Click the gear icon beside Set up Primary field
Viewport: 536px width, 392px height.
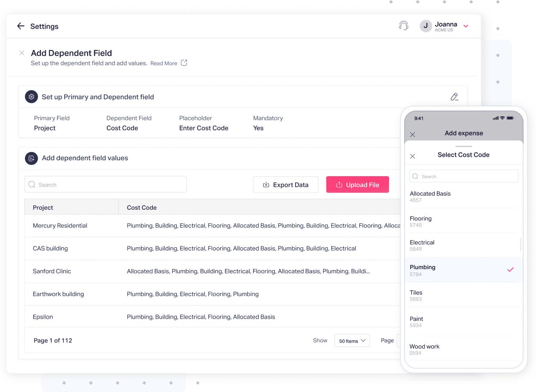[x=31, y=96]
